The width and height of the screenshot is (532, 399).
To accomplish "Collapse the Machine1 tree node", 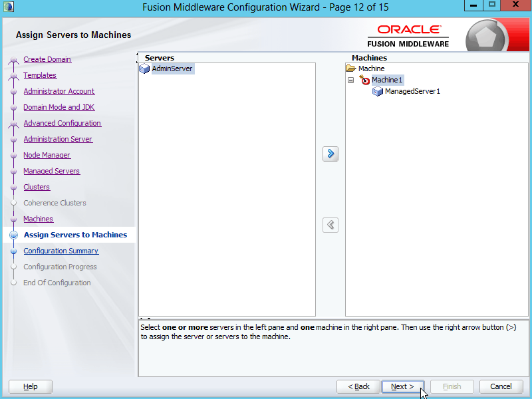I will (350, 80).
